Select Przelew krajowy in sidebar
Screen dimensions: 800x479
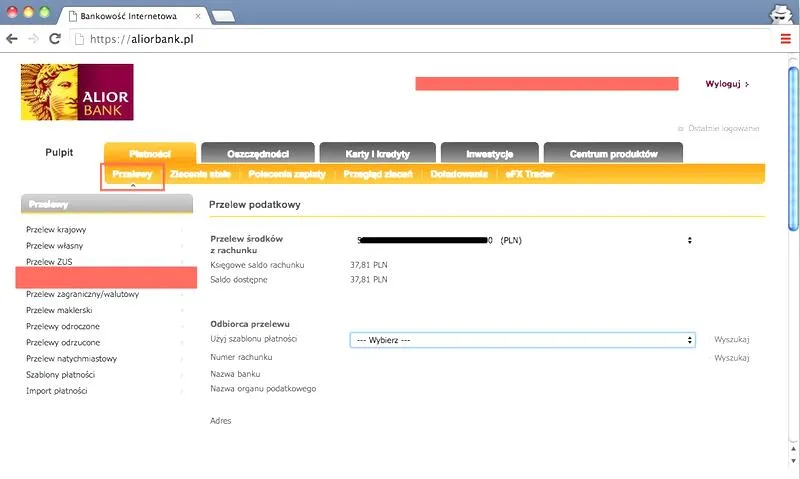pos(56,229)
